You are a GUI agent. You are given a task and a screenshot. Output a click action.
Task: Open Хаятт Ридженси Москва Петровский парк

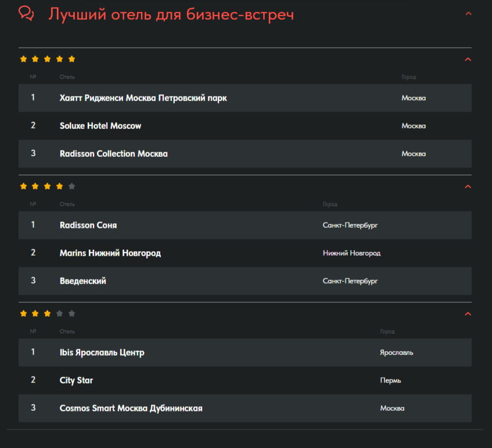(245, 98)
